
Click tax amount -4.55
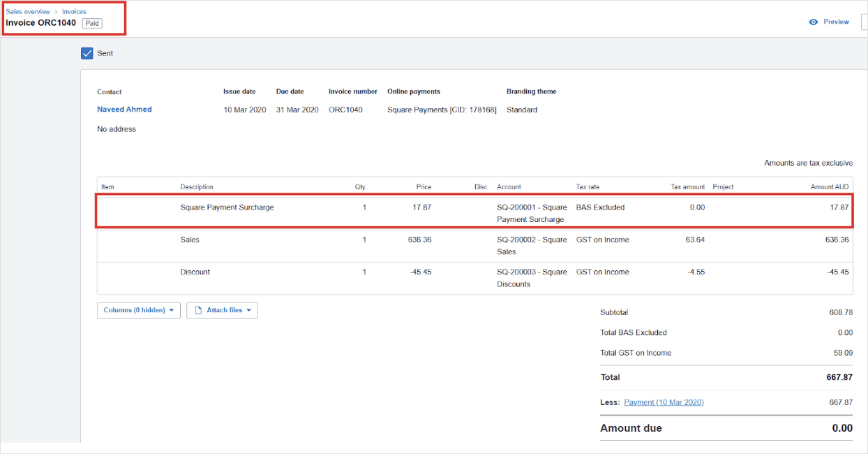tap(696, 272)
